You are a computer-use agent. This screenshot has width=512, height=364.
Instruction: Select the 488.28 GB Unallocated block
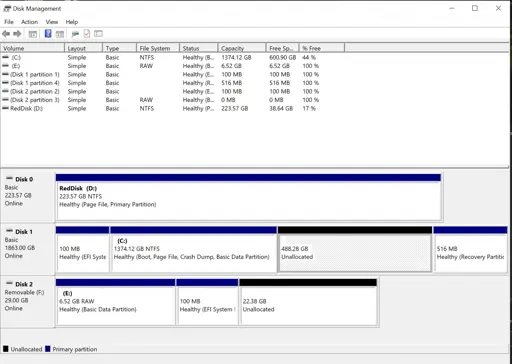(355, 253)
